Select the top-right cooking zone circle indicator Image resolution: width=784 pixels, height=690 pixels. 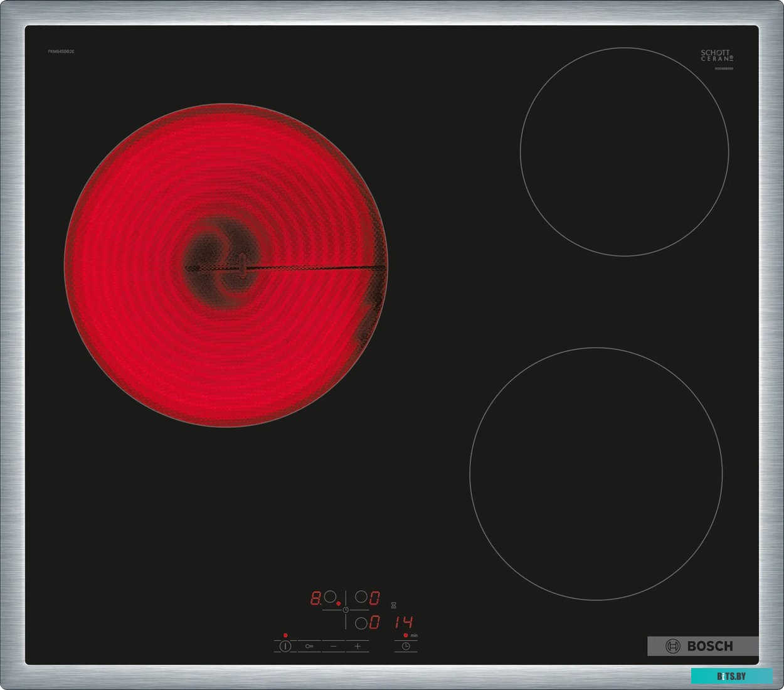click(x=361, y=597)
